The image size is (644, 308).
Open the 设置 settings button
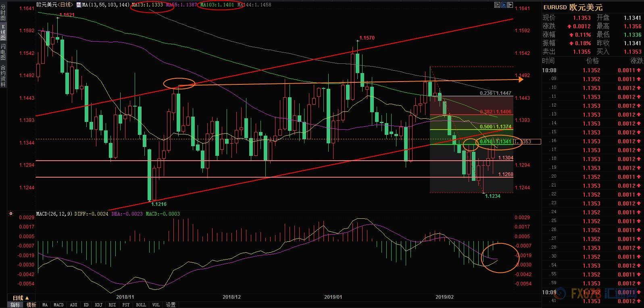coord(171,305)
